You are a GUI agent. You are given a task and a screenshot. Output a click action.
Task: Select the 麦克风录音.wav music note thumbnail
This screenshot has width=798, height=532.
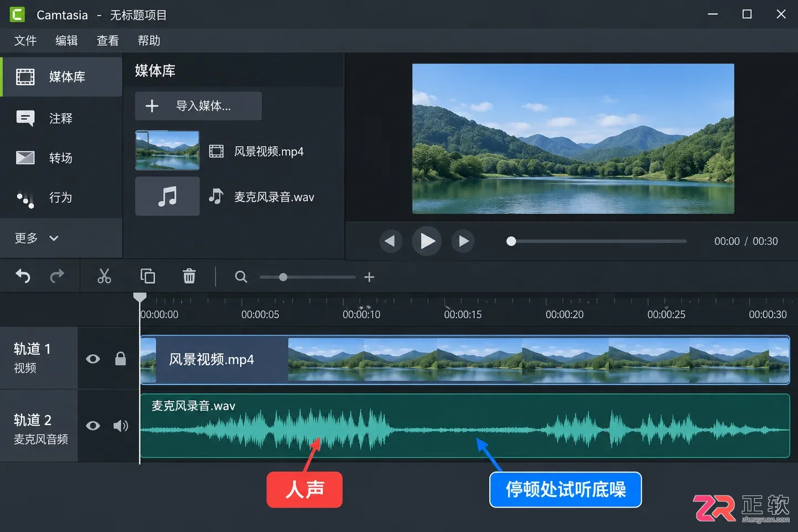point(167,196)
